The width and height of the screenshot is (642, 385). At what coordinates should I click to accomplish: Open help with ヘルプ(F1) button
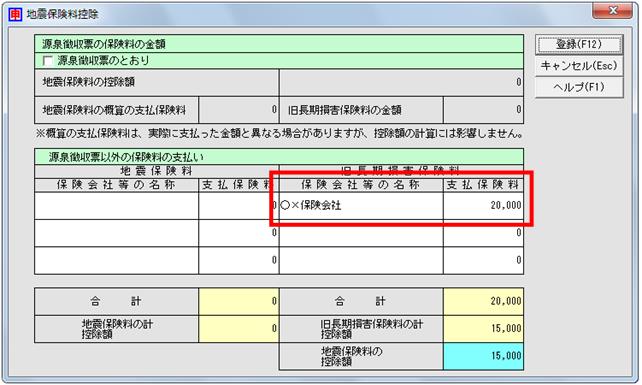579,87
